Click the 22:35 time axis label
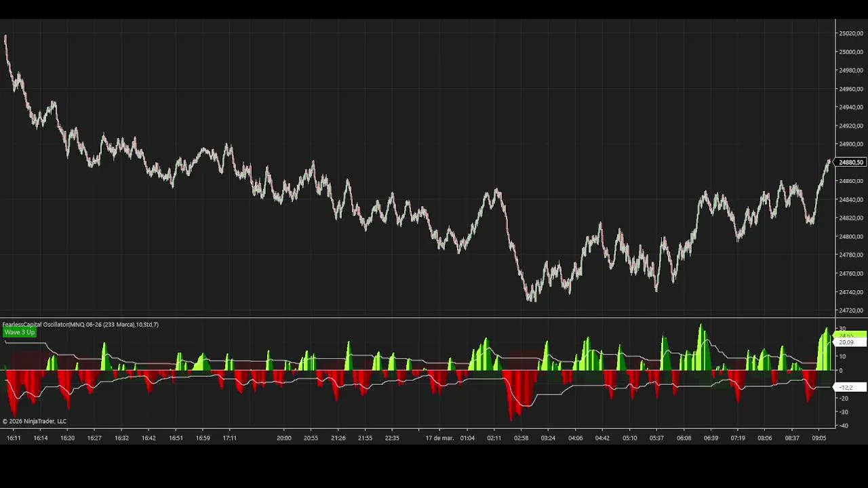868x488 pixels. point(392,439)
